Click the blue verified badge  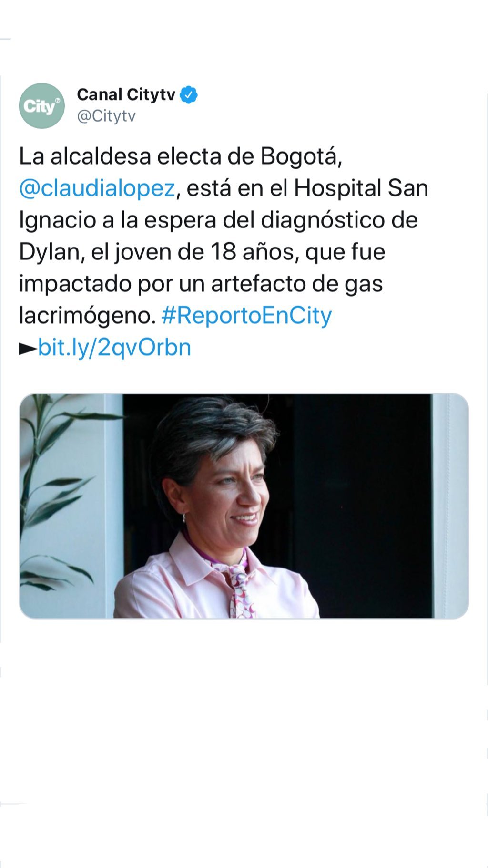click(x=189, y=95)
